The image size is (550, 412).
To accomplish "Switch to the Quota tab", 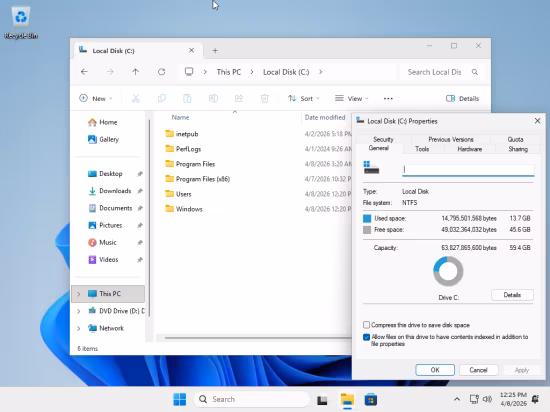I will (515, 139).
